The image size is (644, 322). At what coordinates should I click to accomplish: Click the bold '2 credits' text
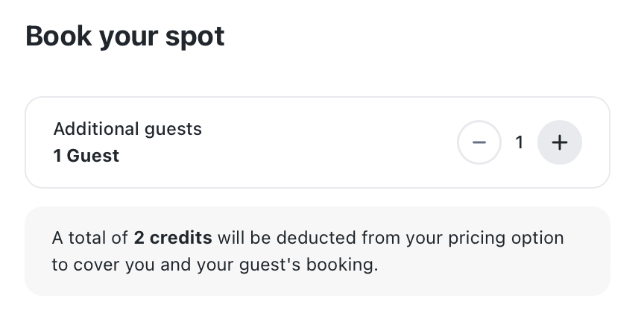[173, 238]
